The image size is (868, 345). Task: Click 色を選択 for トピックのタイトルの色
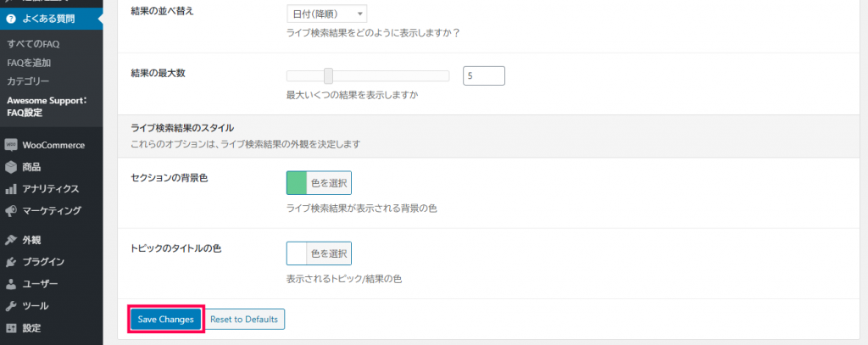coord(329,253)
